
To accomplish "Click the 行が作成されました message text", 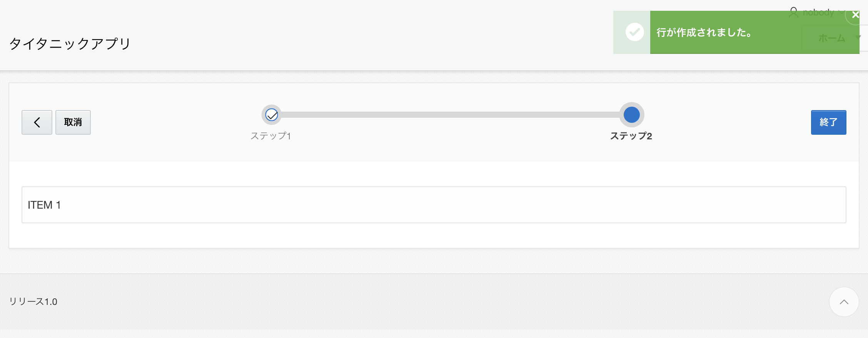I will 704,32.
